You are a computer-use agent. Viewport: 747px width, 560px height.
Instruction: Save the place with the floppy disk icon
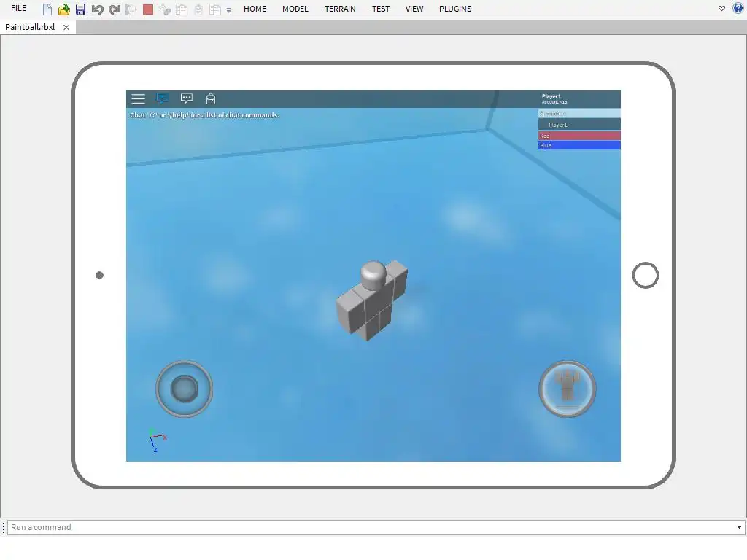[80, 9]
